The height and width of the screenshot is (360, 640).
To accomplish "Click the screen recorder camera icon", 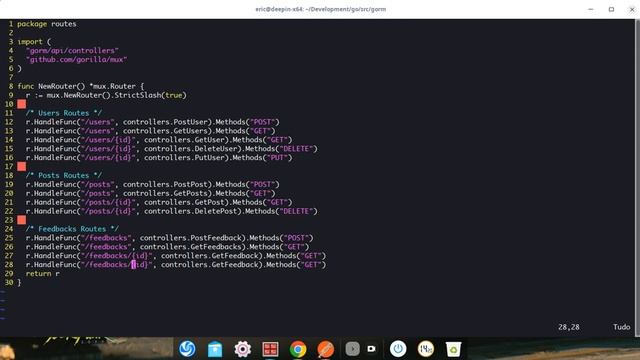I will coord(371,349).
